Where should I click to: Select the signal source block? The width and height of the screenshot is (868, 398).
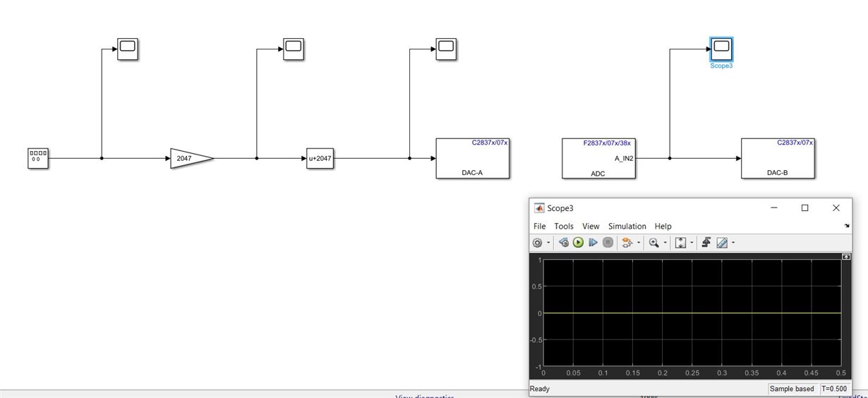38,158
